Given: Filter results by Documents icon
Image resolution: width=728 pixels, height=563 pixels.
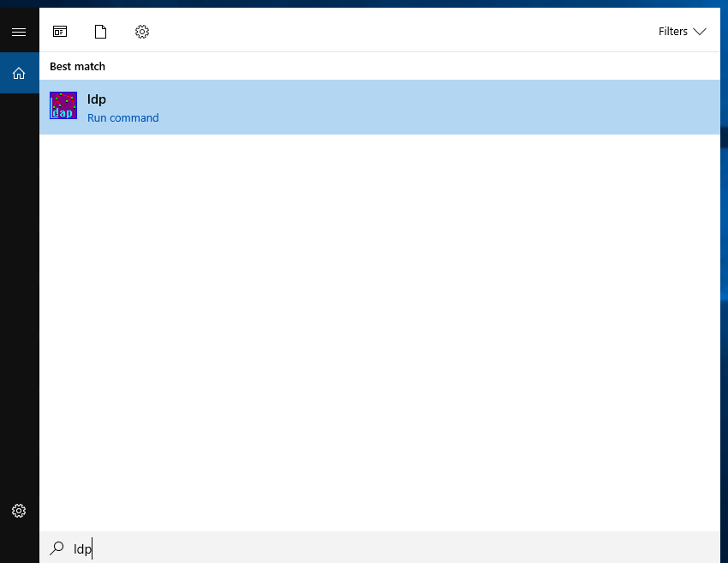Looking at the screenshot, I should (x=101, y=32).
